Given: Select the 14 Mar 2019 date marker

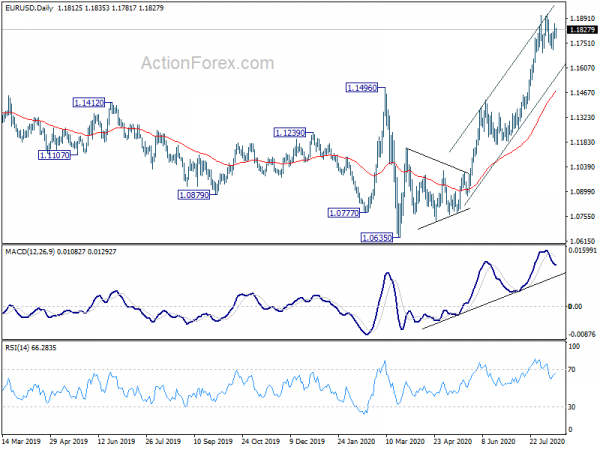Looking at the screenshot, I should click(21, 441).
